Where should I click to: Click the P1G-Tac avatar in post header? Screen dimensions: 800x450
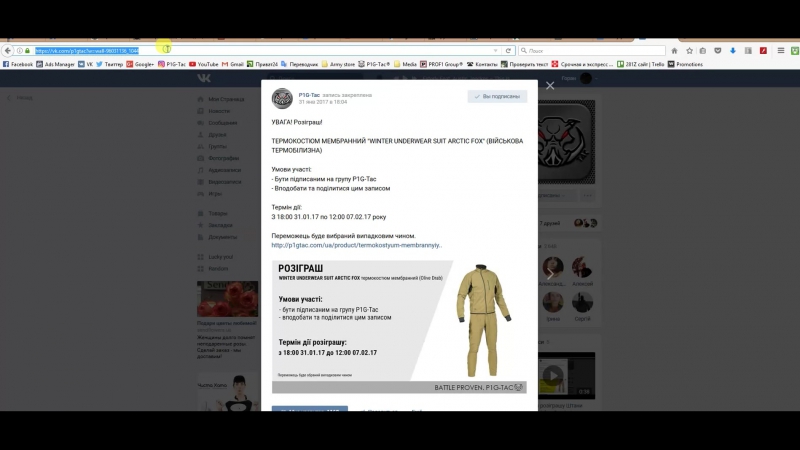click(x=282, y=98)
